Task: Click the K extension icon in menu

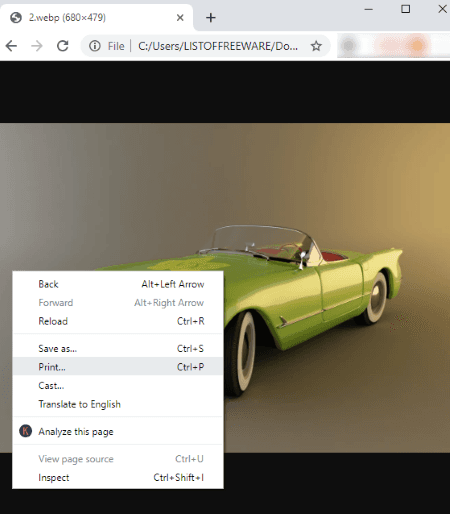Action: click(x=25, y=431)
